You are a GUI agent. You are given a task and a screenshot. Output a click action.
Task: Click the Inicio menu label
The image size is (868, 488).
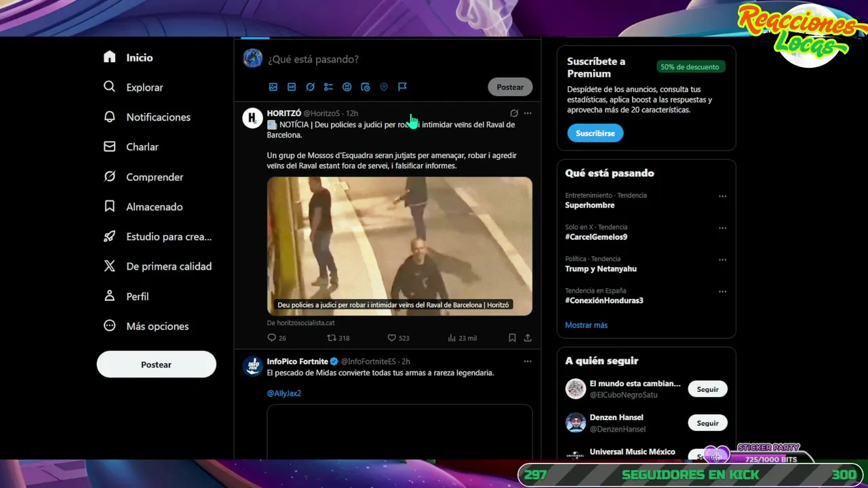click(140, 58)
